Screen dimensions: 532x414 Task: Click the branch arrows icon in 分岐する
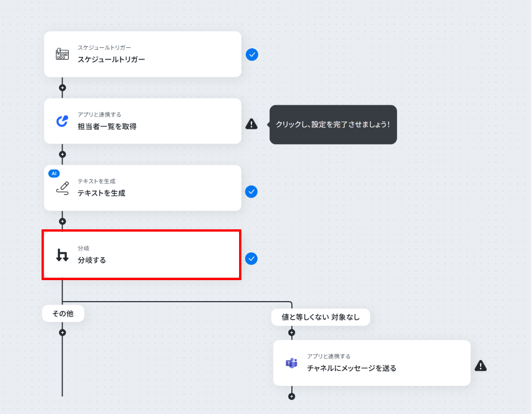[x=62, y=255]
